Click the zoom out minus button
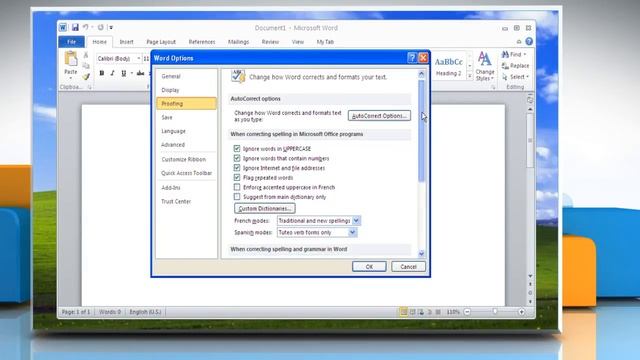640x360 pixels. pos(467,312)
